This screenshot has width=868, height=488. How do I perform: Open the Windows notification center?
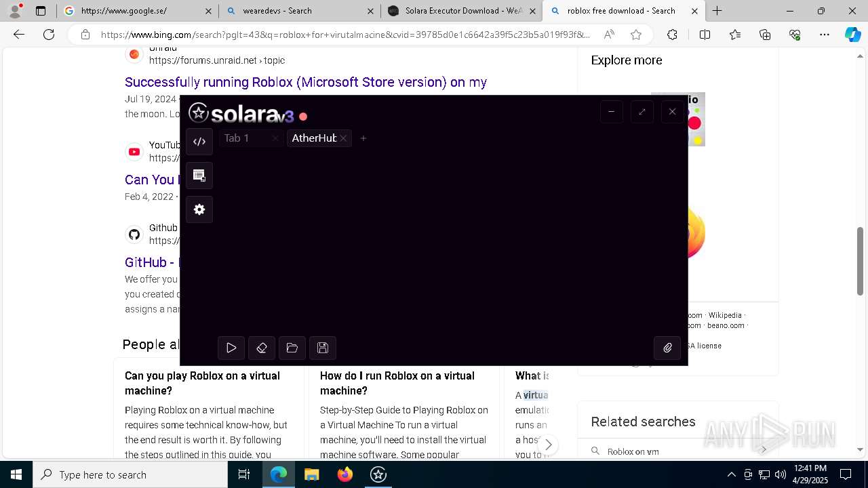846,474
